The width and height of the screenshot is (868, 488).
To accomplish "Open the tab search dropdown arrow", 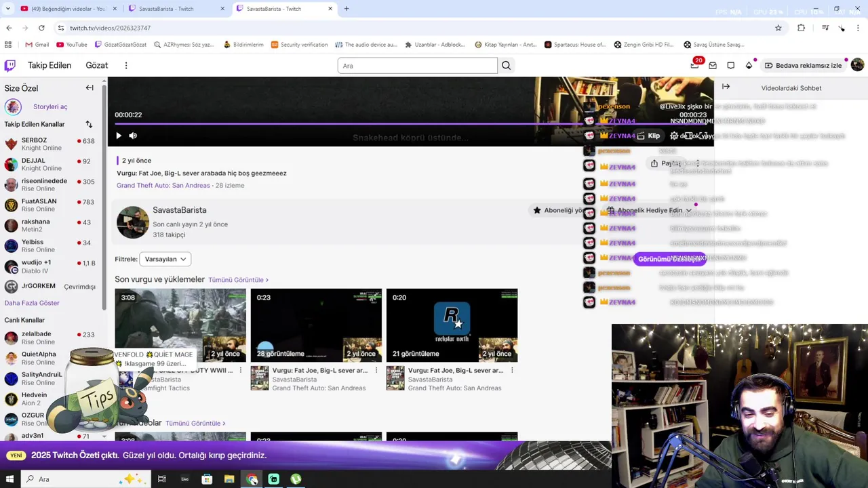I will pos(7,9).
